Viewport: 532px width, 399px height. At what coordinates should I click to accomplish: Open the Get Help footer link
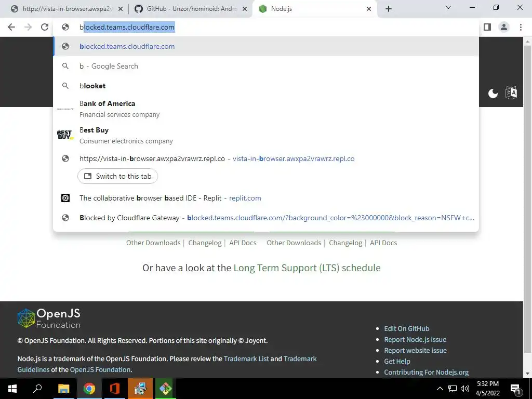(x=397, y=361)
